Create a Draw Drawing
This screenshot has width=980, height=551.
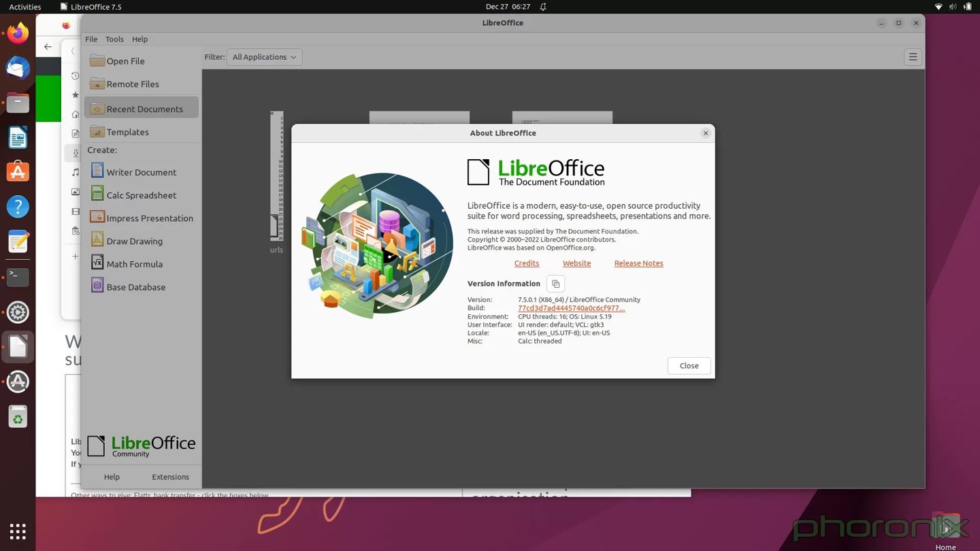(134, 241)
